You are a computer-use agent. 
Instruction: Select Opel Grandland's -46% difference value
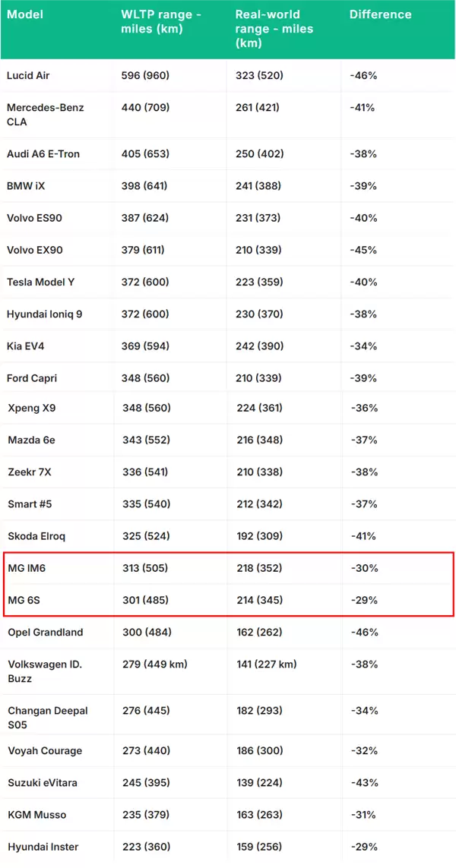pos(363,632)
